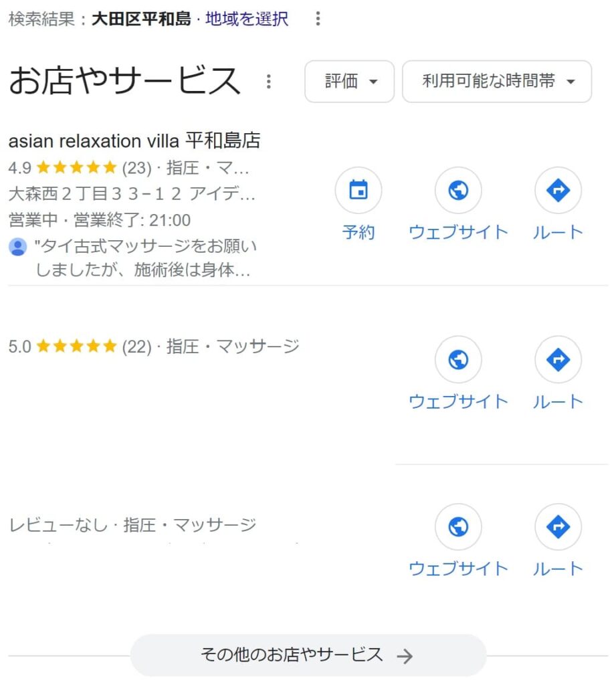Click the route icon for the 5.0-rated listing
Image resolution: width=616 pixels, height=685 pixels.
(558, 359)
